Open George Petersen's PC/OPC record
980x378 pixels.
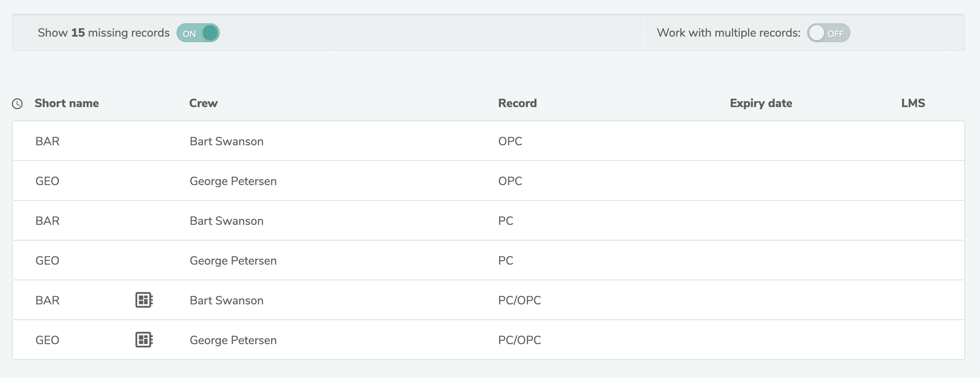(519, 340)
